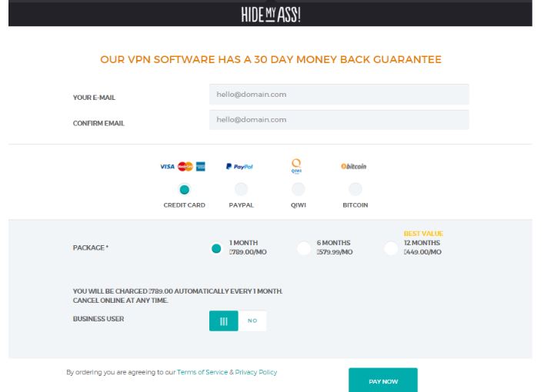Click the PayPal logo
The image size is (544, 392).
pyautogui.click(x=239, y=166)
